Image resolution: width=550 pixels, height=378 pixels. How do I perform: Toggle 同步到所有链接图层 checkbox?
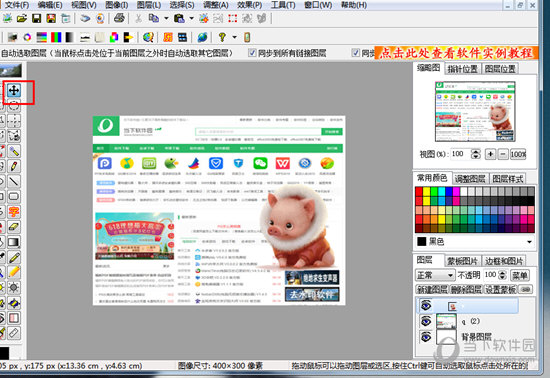(252, 53)
